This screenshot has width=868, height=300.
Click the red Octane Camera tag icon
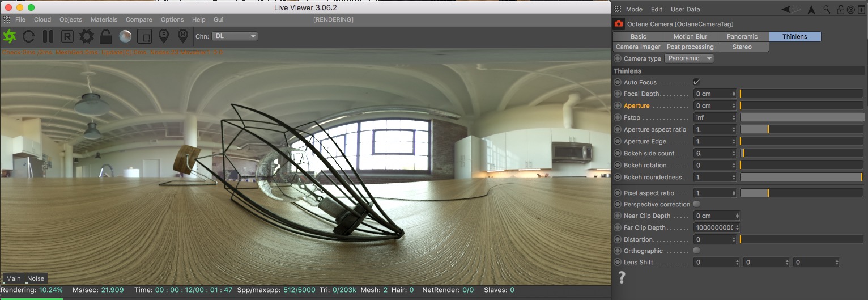pyautogui.click(x=619, y=23)
